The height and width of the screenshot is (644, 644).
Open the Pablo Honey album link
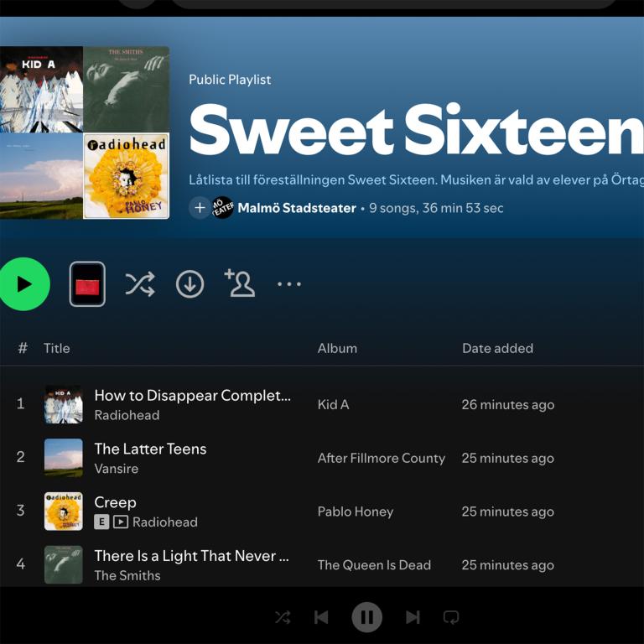[356, 512]
